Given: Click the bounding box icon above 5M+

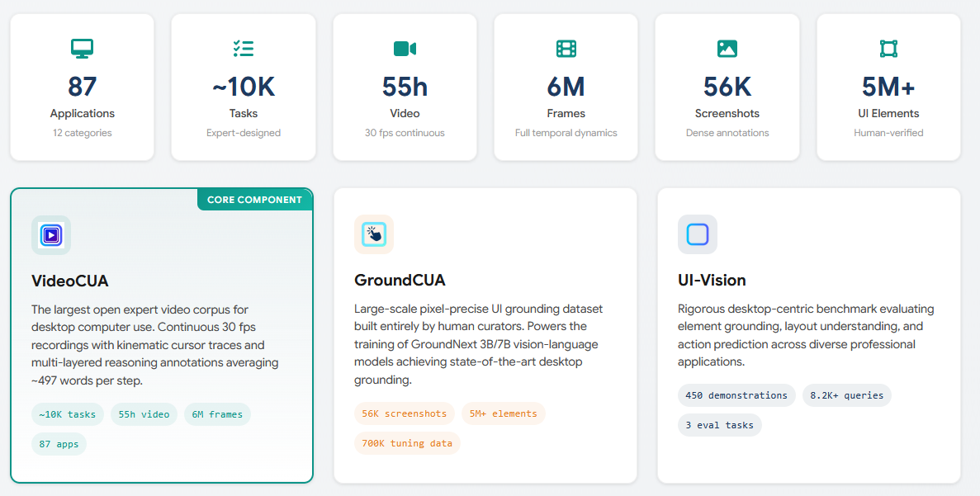Looking at the screenshot, I should tap(888, 49).
